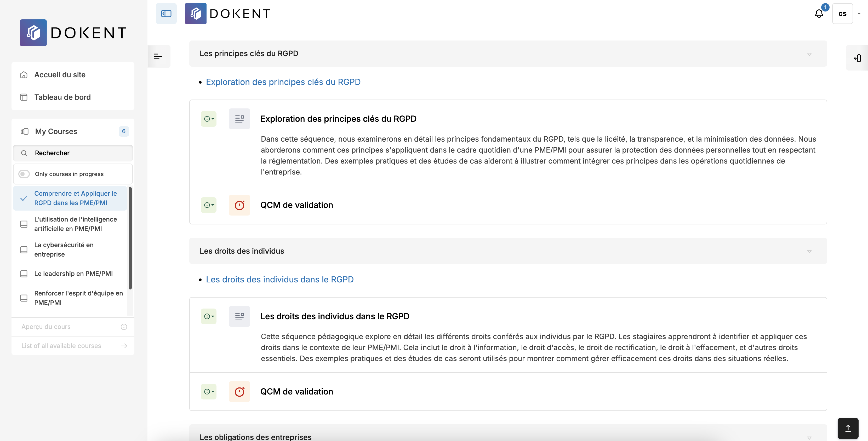Collapse the Les principes clés du RGPD section
Viewport: 868px width, 441px height.
tap(809, 54)
